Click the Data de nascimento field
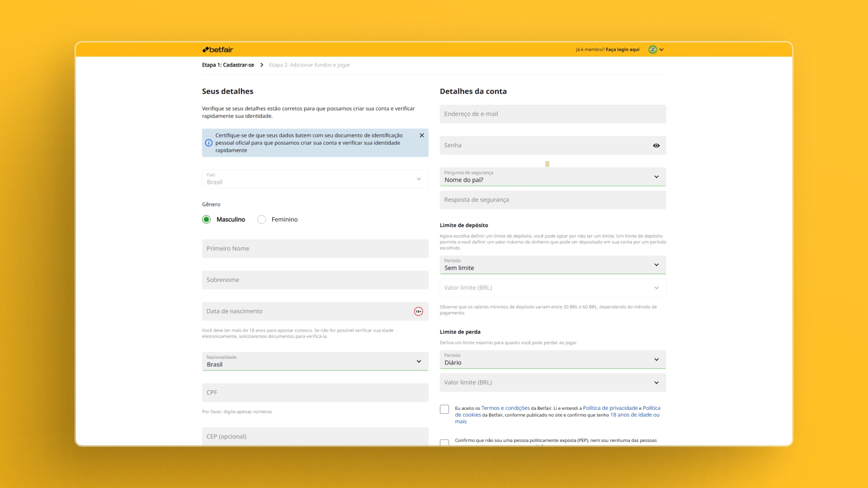This screenshot has width=868, height=488. [x=315, y=311]
